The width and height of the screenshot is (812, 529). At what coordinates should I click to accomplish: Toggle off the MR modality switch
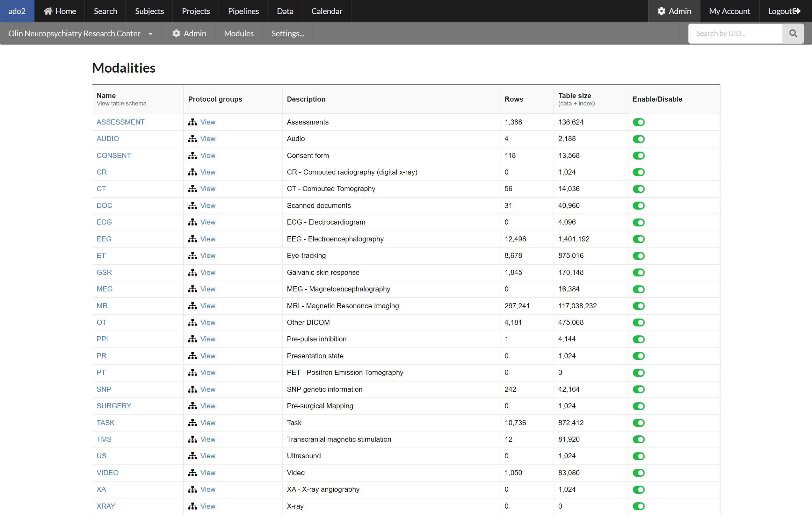638,306
